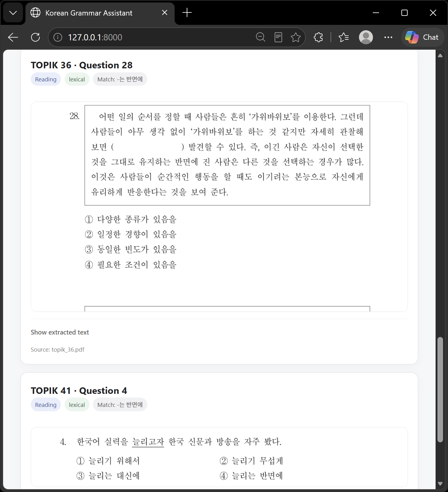Viewport: 448px width, 492px height.
Task: Open a new browser tab
Action: tap(187, 13)
